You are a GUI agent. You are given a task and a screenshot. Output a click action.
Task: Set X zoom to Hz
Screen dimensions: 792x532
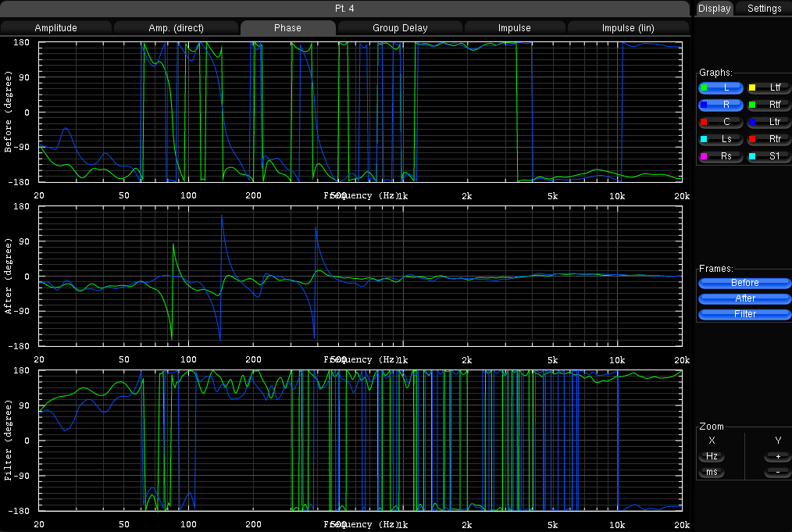(712, 456)
